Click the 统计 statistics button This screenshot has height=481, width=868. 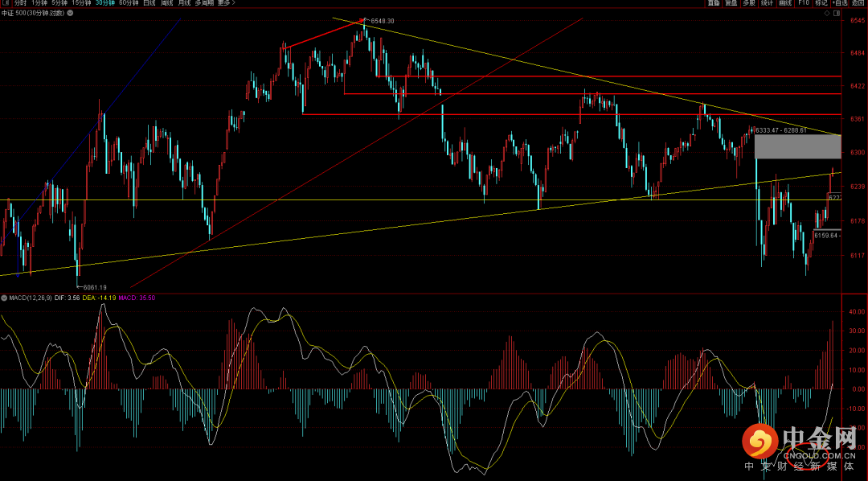pos(767,2)
